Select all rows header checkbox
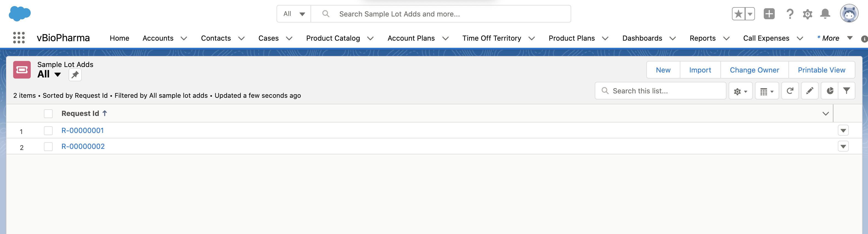The width and height of the screenshot is (868, 234). [x=48, y=114]
